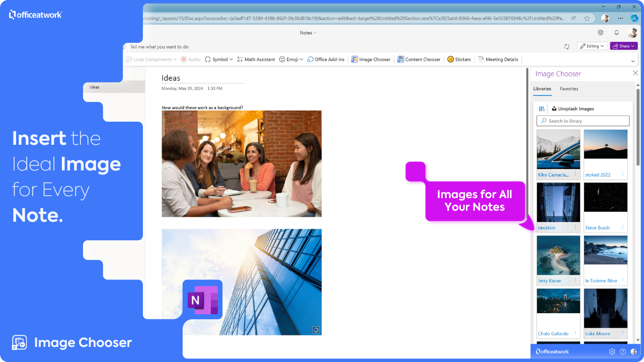The height and width of the screenshot is (362, 644).
Task: Switch to the Favorites tab
Action: tap(569, 89)
